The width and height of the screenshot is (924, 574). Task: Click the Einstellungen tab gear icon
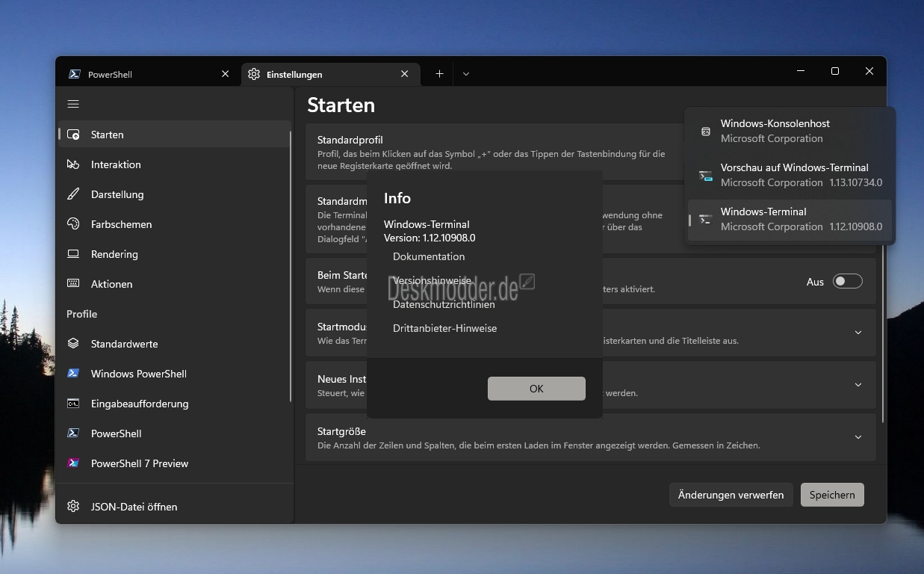coord(254,74)
